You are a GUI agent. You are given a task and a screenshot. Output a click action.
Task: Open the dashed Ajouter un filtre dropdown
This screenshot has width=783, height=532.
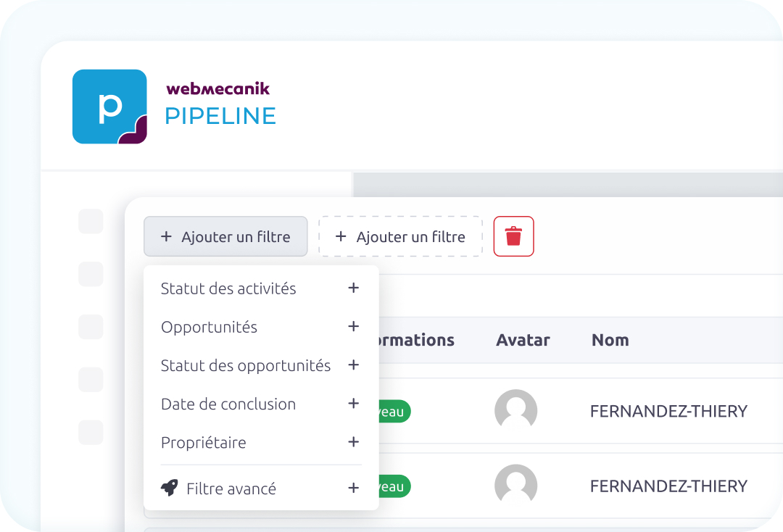coord(400,236)
